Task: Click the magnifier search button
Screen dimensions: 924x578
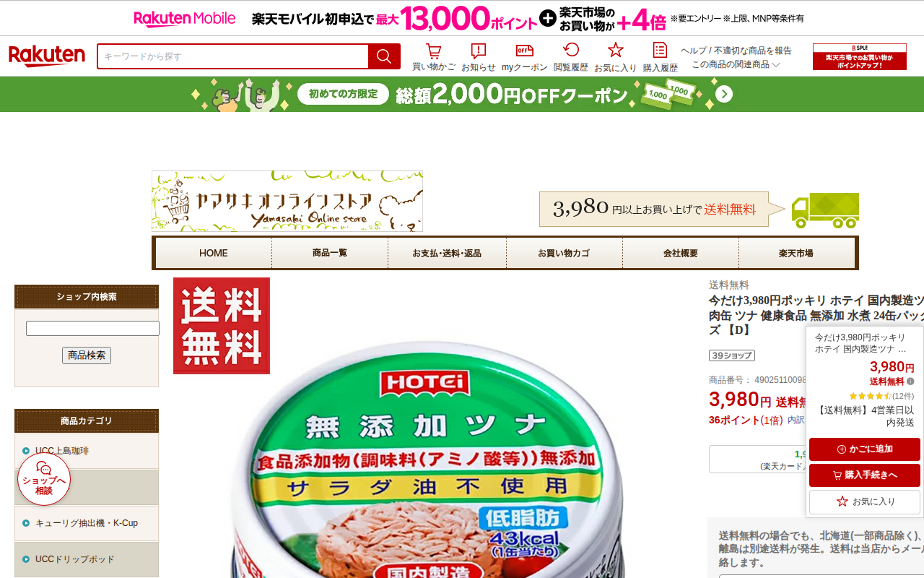Action: 384,56
